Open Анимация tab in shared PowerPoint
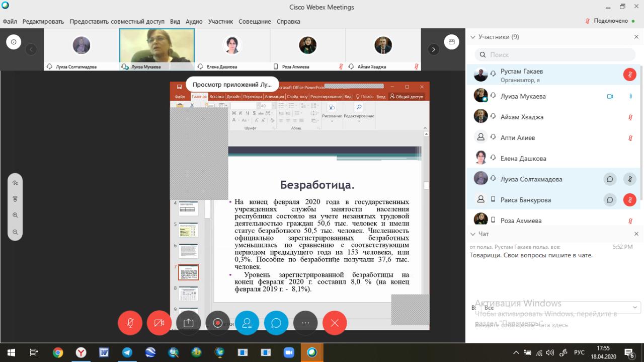The height and width of the screenshot is (362, 644). [x=274, y=97]
